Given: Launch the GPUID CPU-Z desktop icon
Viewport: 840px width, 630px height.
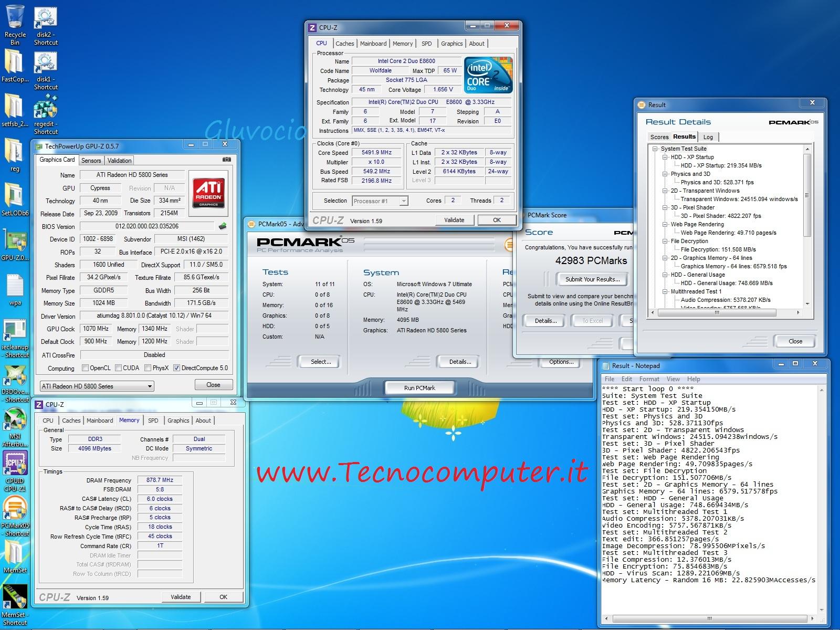Looking at the screenshot, I should 15,471.
